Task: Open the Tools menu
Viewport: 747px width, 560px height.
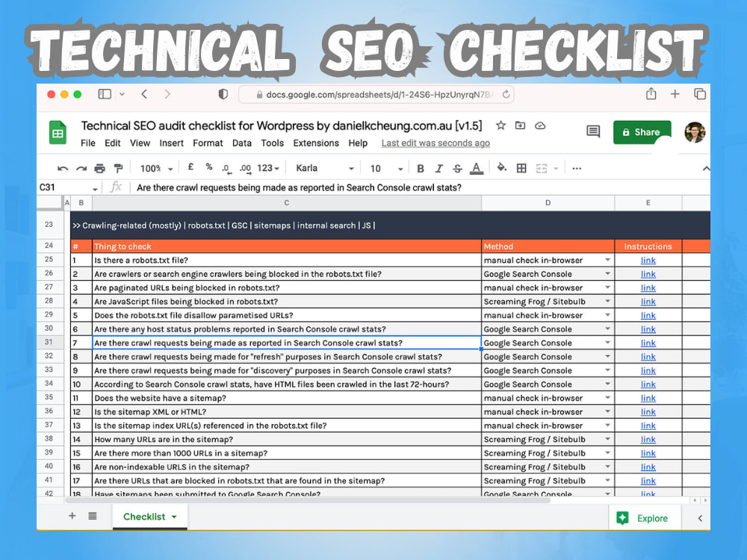Action: [x=273, y=143]
